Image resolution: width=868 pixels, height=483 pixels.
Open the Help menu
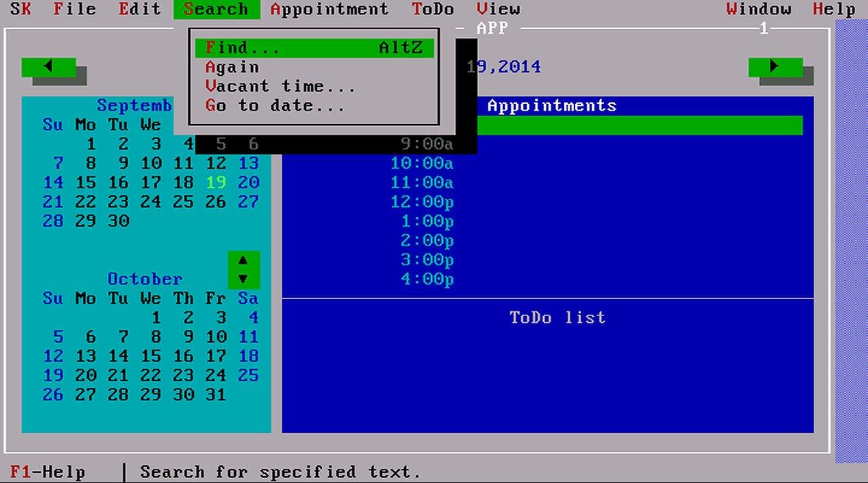click(x=833, y=9)
